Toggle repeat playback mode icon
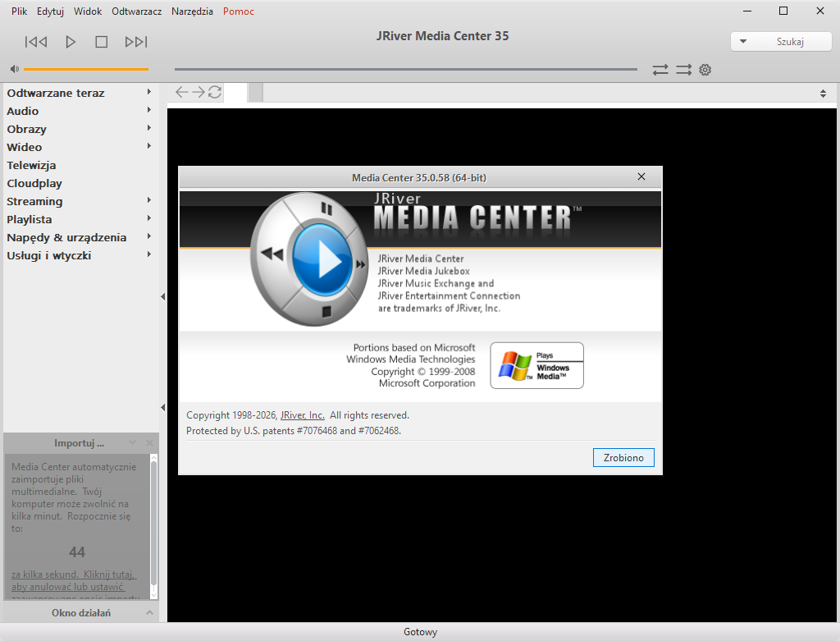Image resolution: width=840 pixels, height=641 pixels. click(660, 70)
